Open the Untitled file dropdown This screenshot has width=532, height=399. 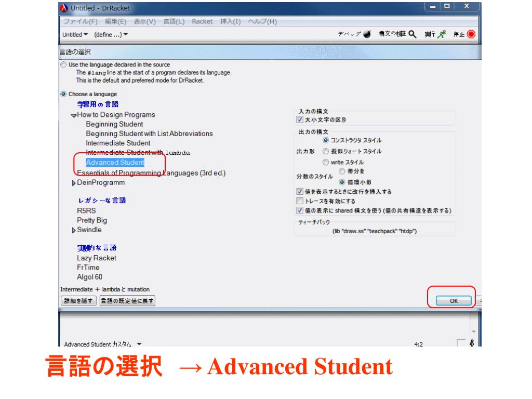click(75, 35)
